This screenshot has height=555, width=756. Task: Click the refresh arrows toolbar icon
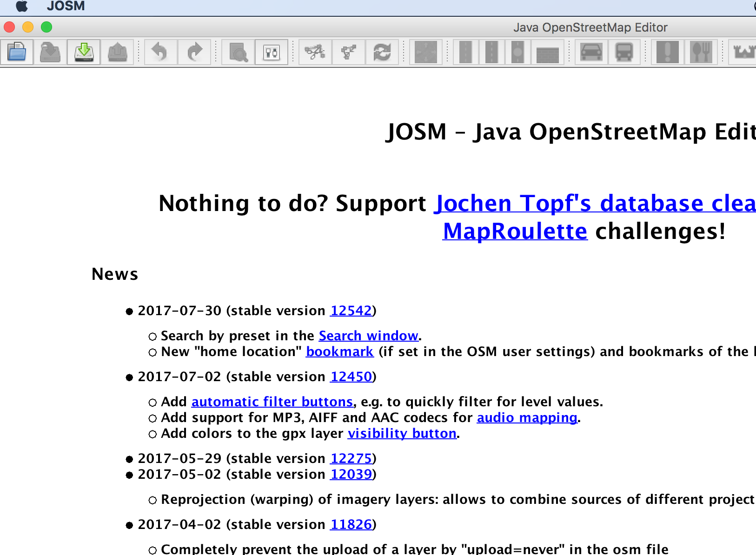click(x=382, y=52)
